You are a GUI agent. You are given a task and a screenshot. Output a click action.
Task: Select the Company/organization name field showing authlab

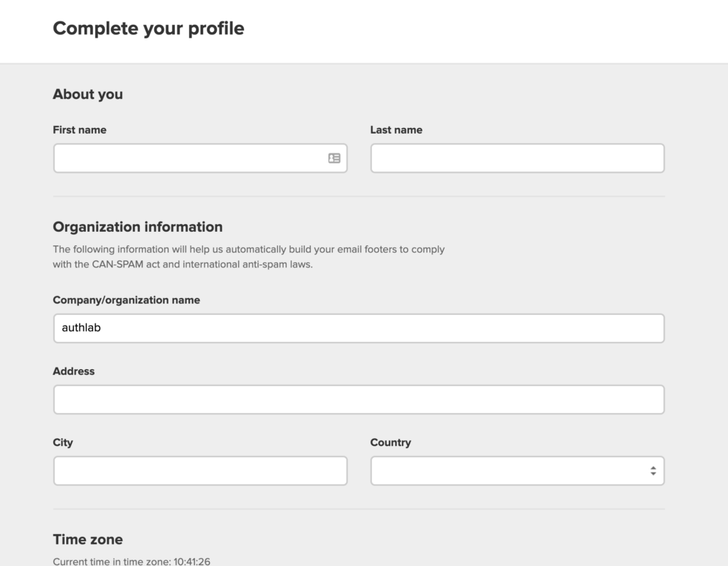coord(359,328)
